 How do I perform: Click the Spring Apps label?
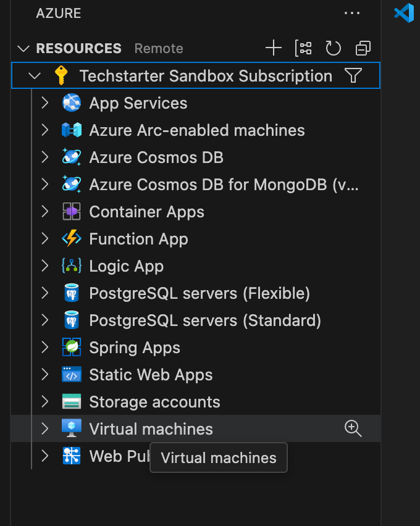tap(135, 348)
